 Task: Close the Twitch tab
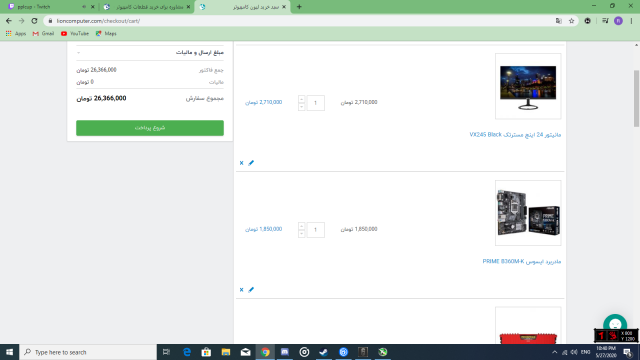[93, 7]
